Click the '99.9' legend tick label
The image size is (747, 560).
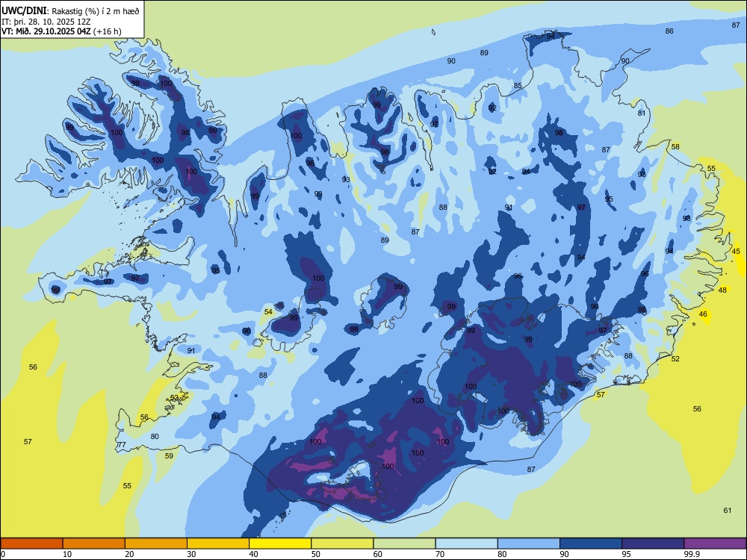pos(691,554)
